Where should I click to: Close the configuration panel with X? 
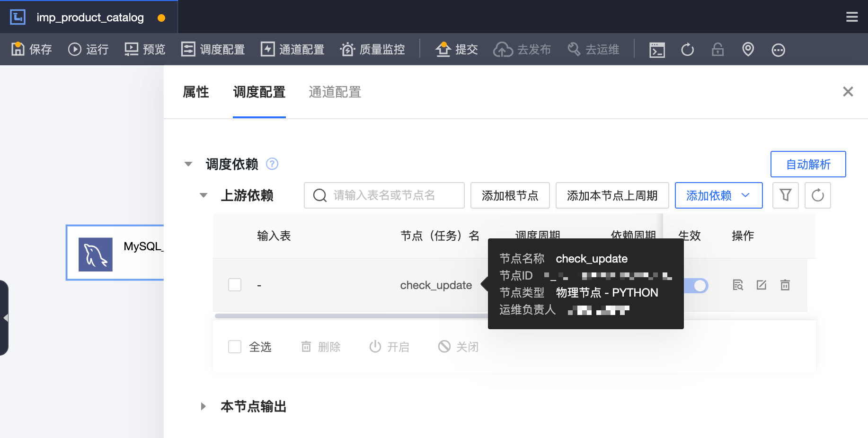pyautogui.click(x=848, y=91)
